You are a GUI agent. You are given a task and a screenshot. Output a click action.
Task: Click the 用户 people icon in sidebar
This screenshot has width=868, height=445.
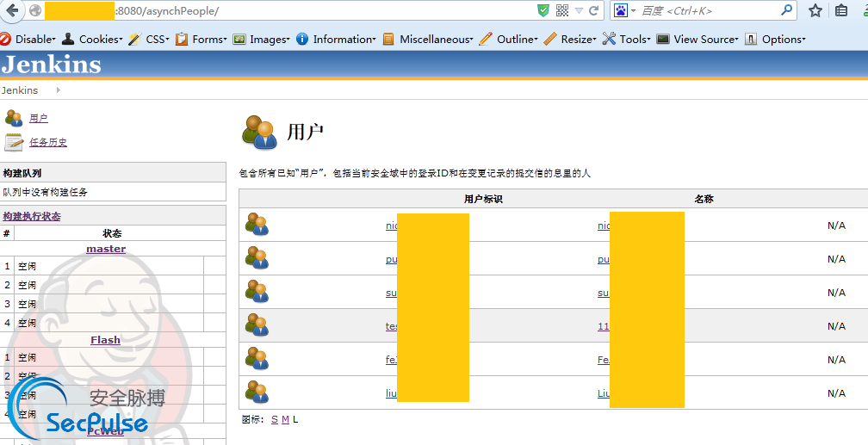(14, 118)
